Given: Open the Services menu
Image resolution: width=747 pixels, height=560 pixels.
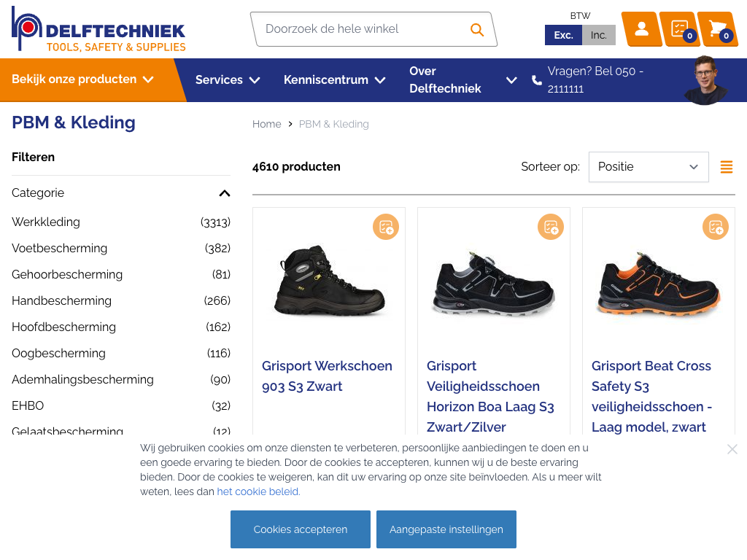Looking at the screenshot, I should (228, 80).
